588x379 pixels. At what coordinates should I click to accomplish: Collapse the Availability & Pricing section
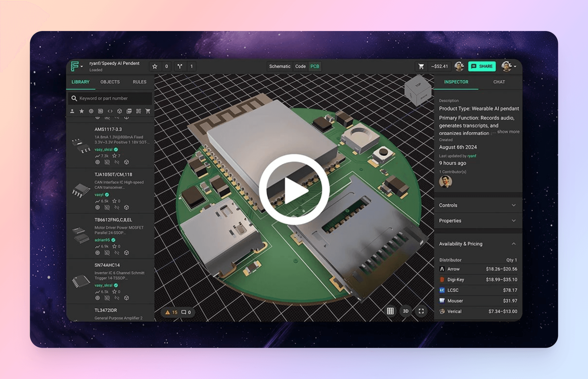(478, 244)
